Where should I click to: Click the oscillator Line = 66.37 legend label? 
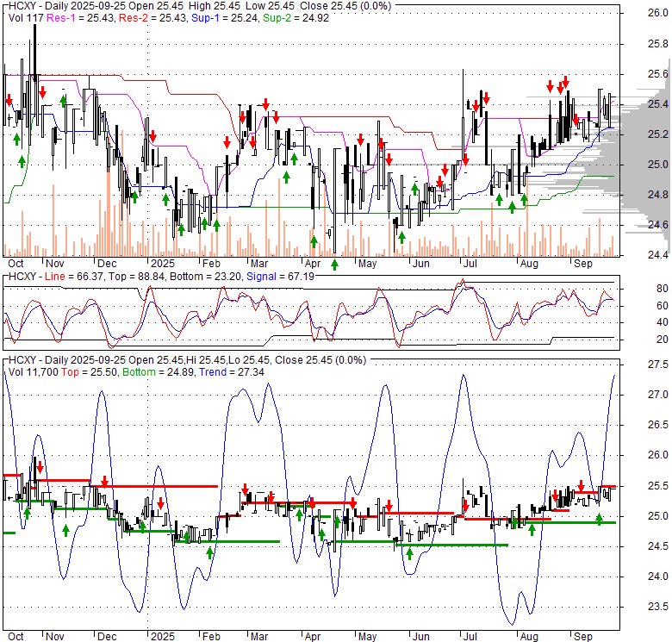(74, 277)
